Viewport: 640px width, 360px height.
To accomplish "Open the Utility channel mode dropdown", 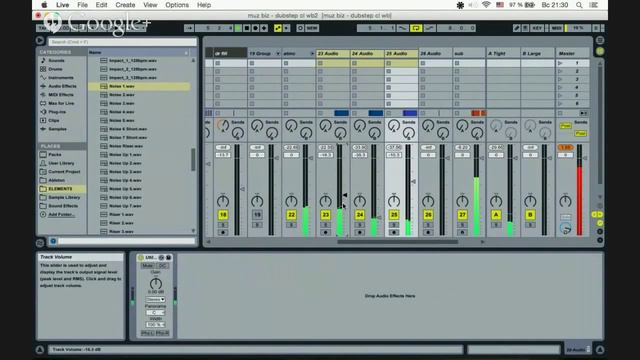I will [156, 300].
